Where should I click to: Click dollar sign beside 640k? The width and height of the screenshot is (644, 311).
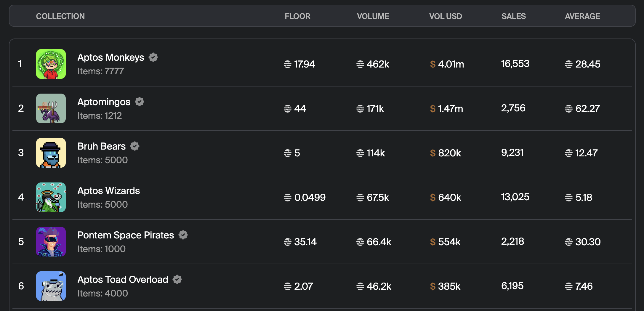click(433, 198)
